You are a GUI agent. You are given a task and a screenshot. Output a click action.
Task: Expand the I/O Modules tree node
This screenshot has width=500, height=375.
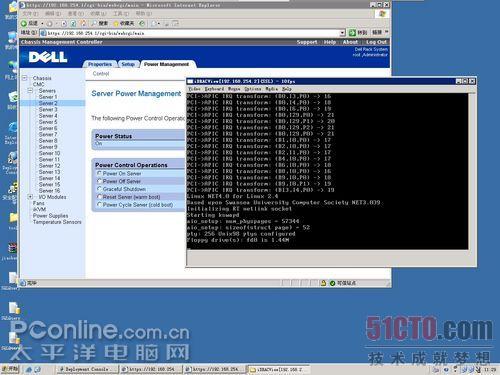(30, 197)
